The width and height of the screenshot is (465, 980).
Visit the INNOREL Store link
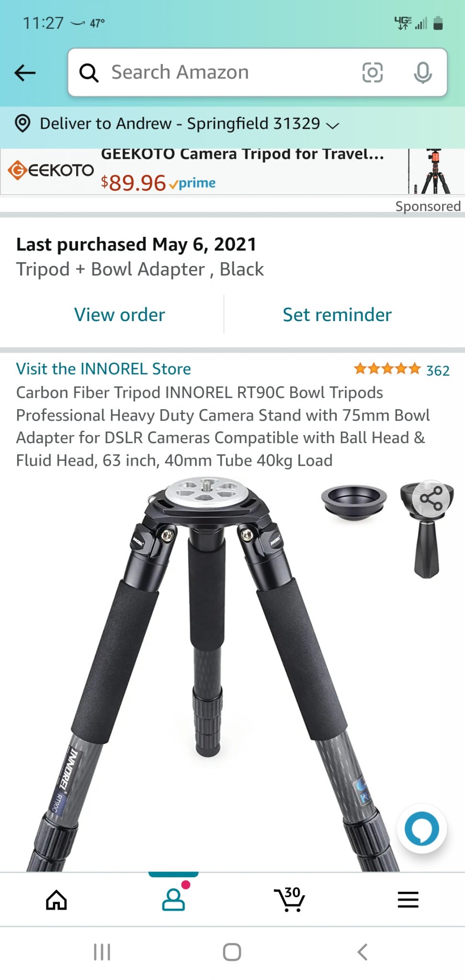tap(103, 369)
